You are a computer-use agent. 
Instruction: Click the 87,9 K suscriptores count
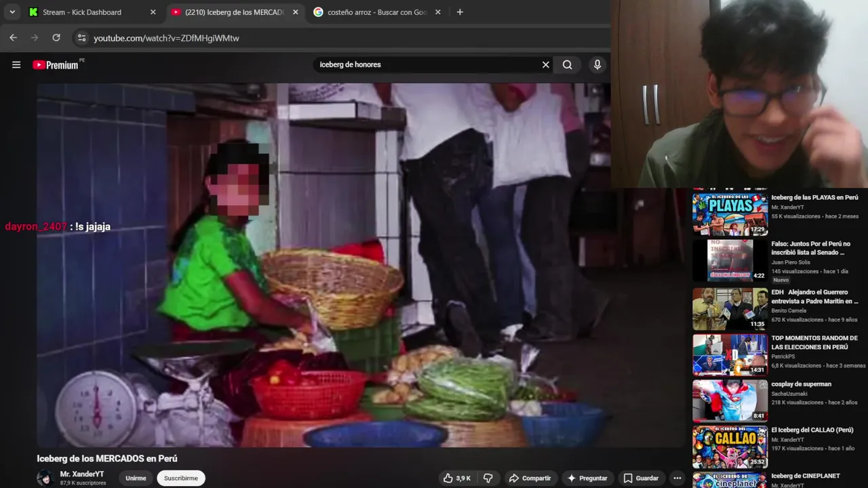pos(83,483)
